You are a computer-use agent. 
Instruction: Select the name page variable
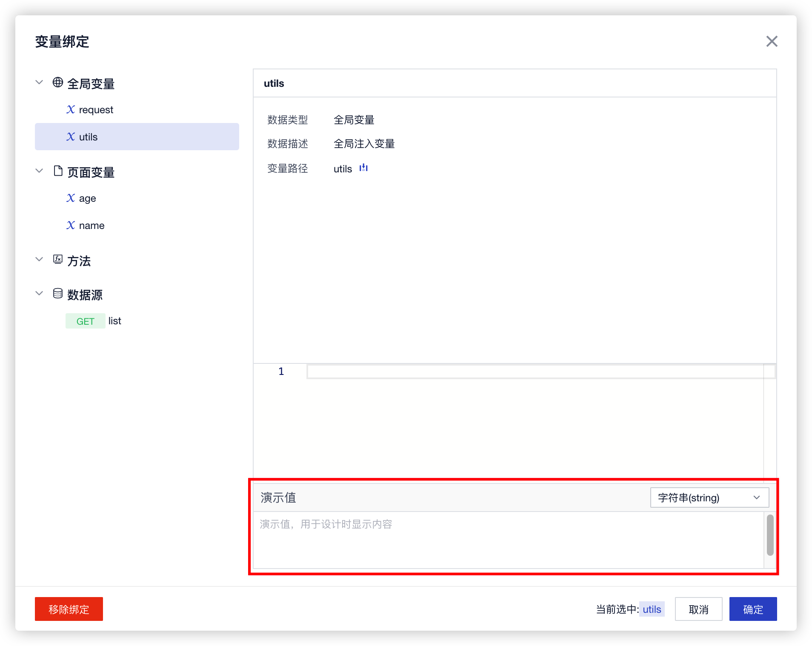pyautogui.click(x=91, y=226)
